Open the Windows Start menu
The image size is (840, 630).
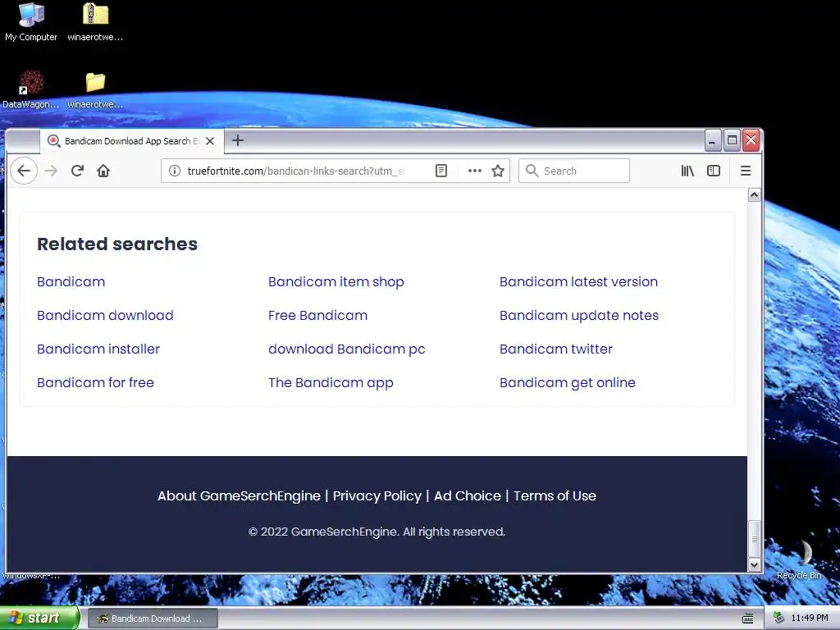point(39,619)
